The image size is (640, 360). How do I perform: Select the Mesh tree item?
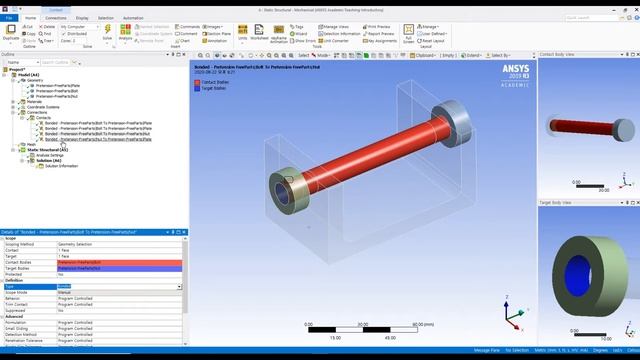click(31, 144)
